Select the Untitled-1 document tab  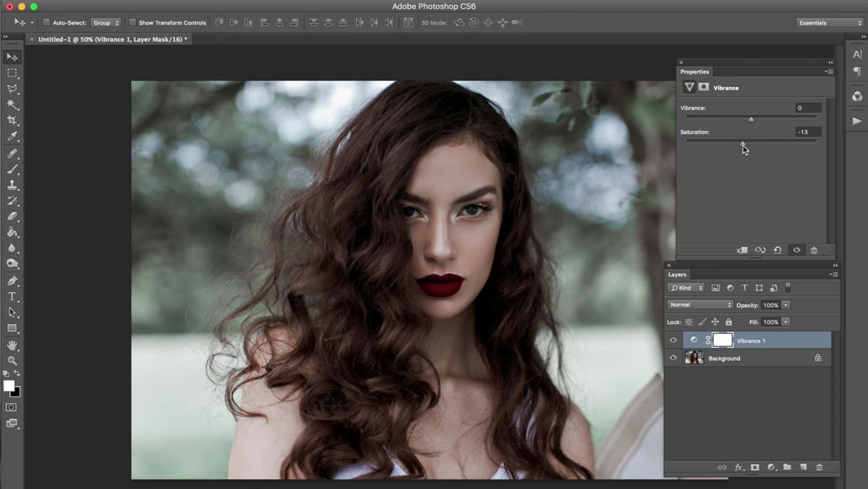pos(113,39)
